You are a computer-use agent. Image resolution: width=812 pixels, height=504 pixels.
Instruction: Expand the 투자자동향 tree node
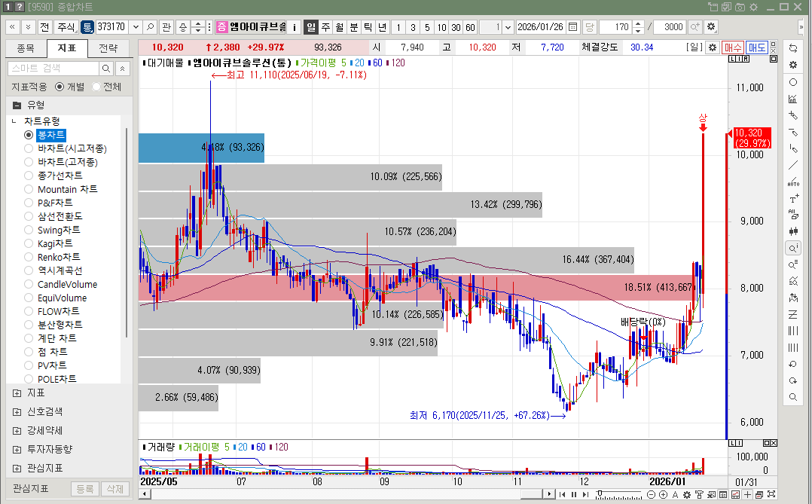pos(17,450)
